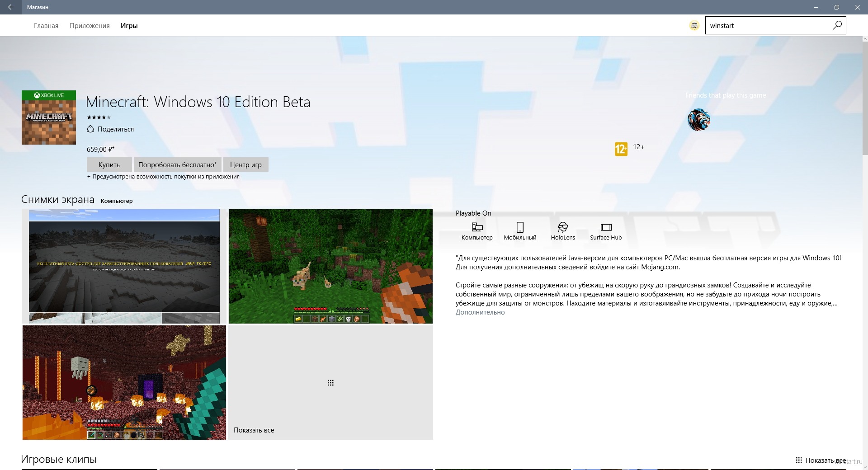Viewport: 868px width, 470px height.
Task: Click Показать все in screenshots tile
Action: (x=254, y=430)
